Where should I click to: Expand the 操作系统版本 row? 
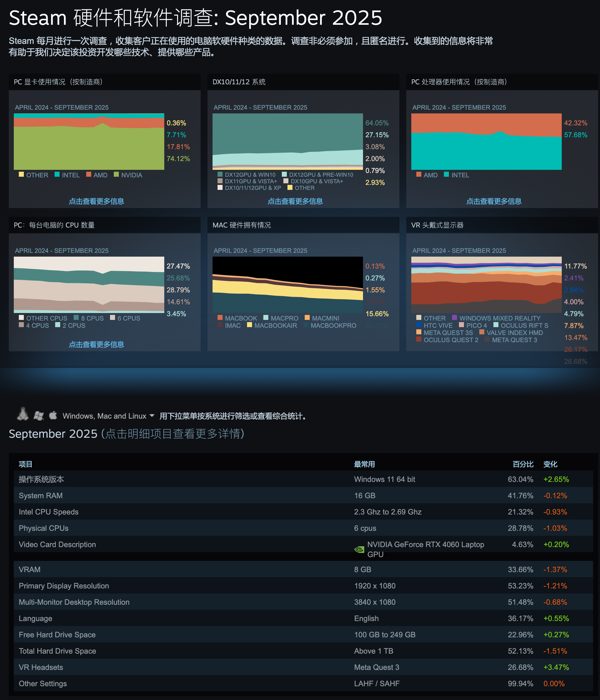(x=41, y=479)
